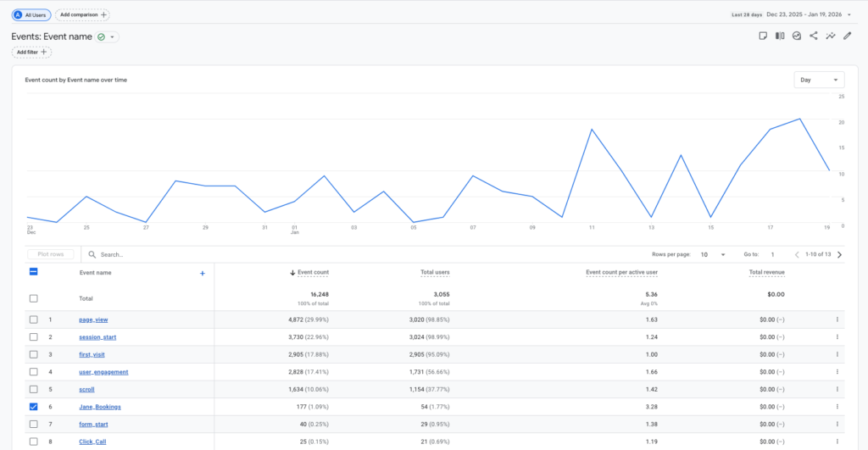Tick the scroll event row checkbox
The width and height of the screenshot is (868, 450).
34,389
